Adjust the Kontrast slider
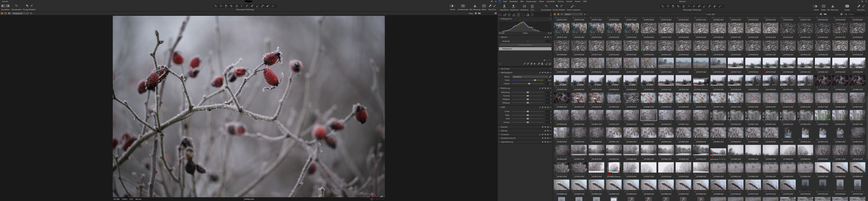The height and width of the screenshot is (201, 868). pos(528,96)
